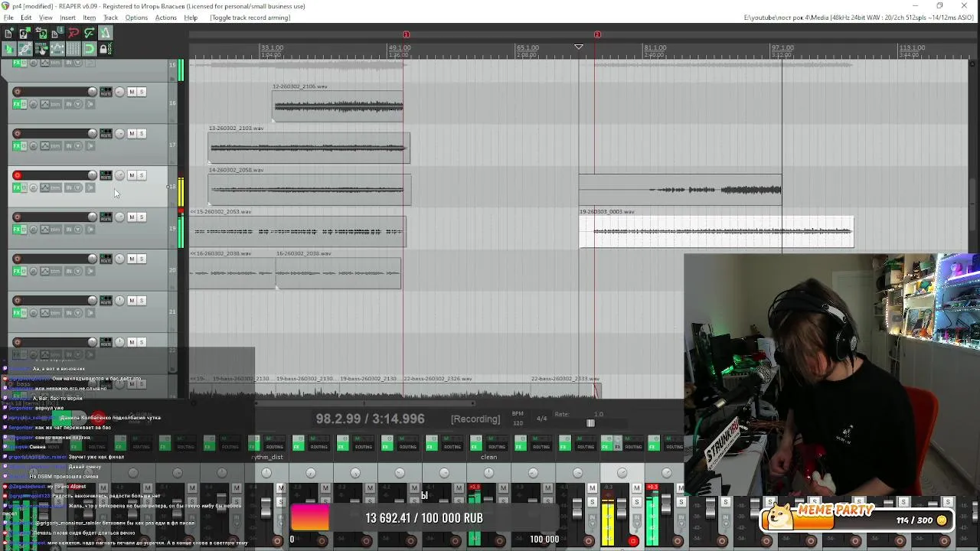Open time signature 4/4 selector
Viewport: 980px width, 551px height.
(541, 419)
